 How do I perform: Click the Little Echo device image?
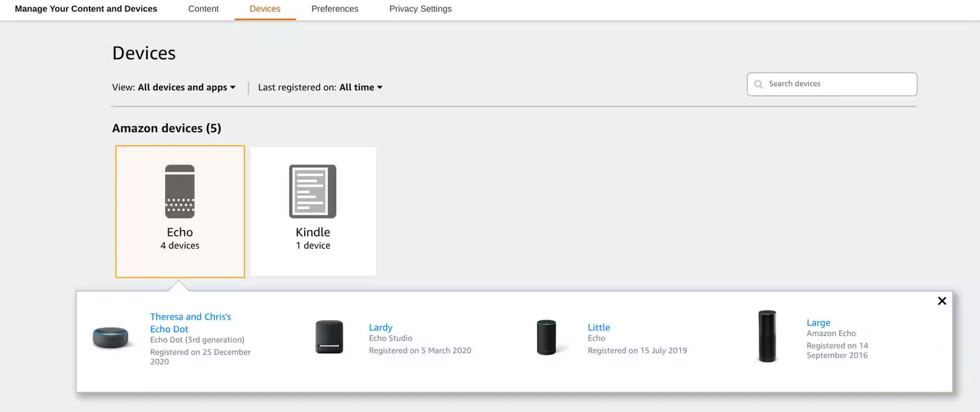(x=546, y=337)
